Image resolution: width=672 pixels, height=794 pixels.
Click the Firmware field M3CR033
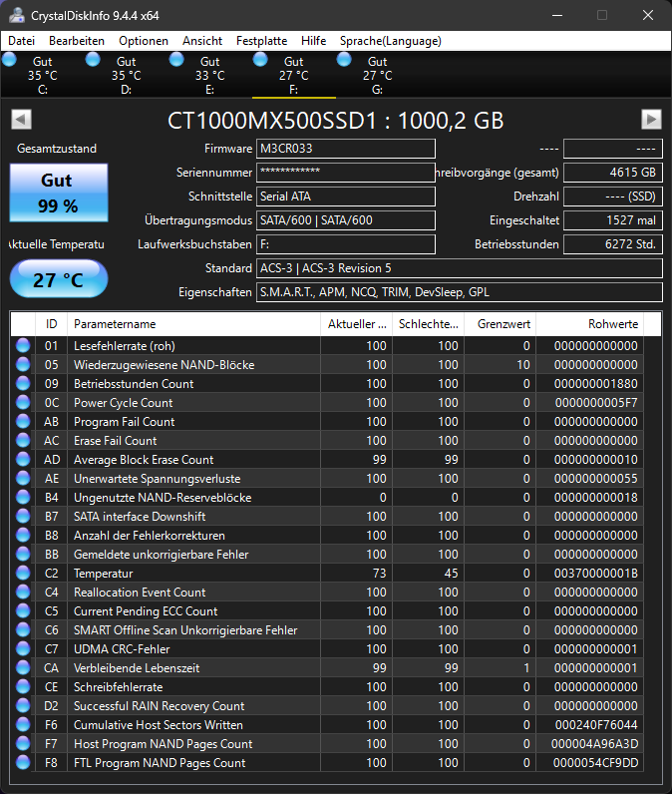pyautogui.click(x=346, y=149)
